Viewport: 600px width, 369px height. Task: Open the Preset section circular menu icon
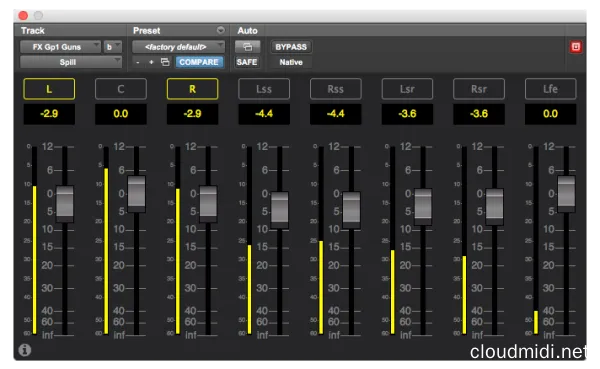click(x=221, y=30)
